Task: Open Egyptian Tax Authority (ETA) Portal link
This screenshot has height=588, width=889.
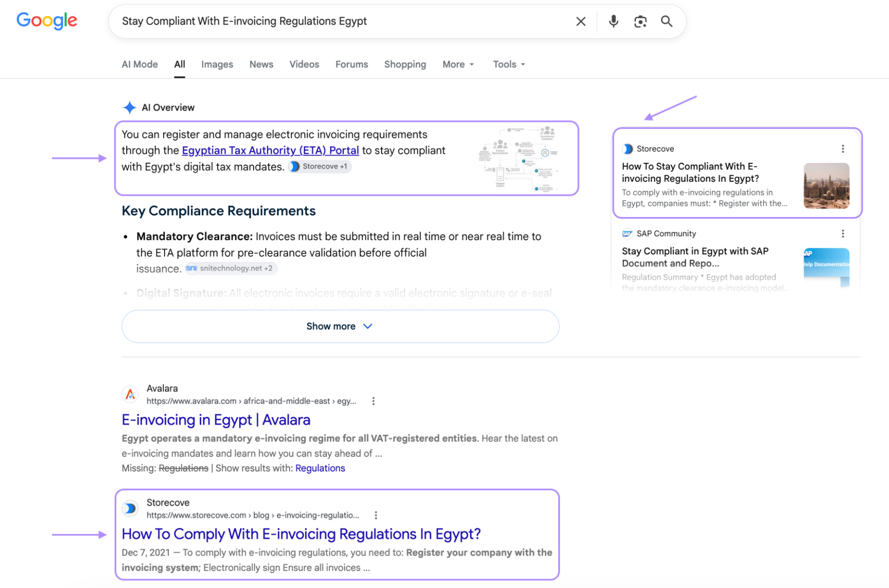Action: click(270, 151)
